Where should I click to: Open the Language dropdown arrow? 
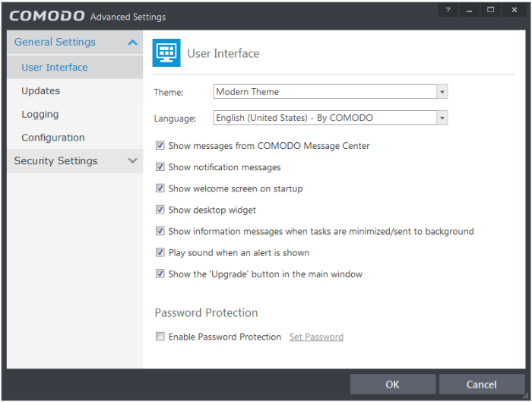pyautogui.click(x=442, y=118)
